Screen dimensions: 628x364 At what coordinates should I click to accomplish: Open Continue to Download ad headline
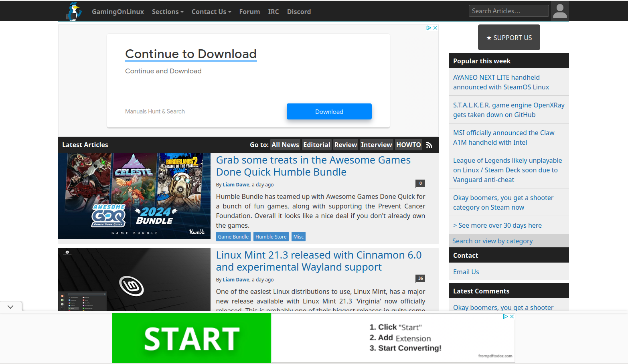191,54
